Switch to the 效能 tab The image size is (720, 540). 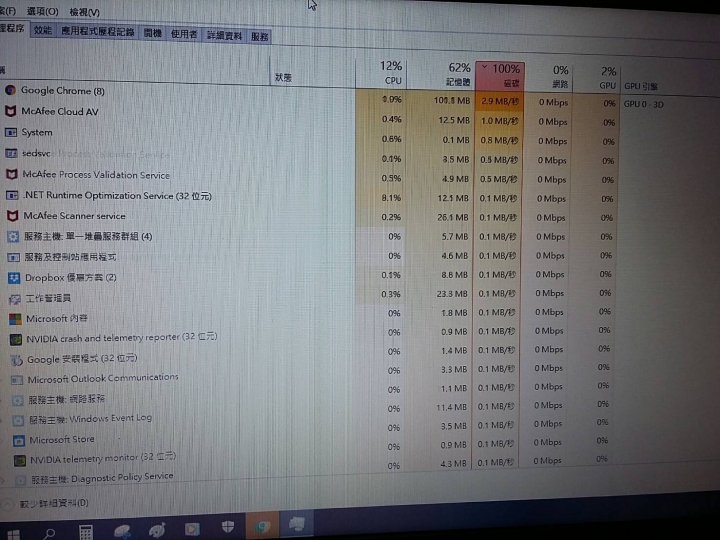point(43,30)
